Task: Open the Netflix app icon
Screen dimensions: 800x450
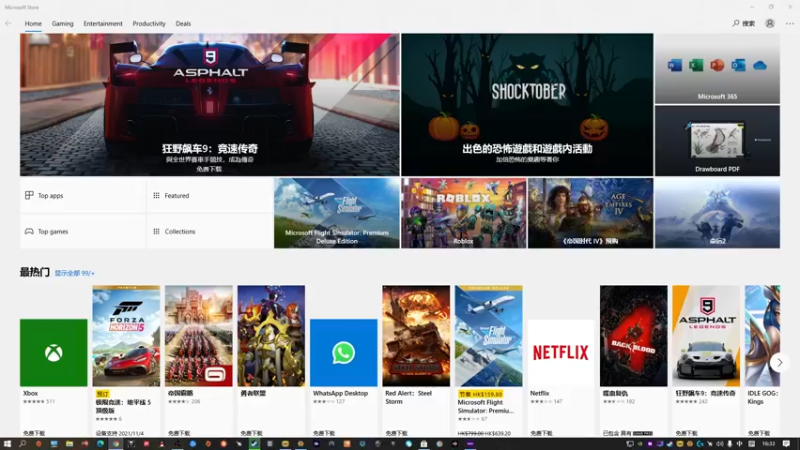Action: 561,353
